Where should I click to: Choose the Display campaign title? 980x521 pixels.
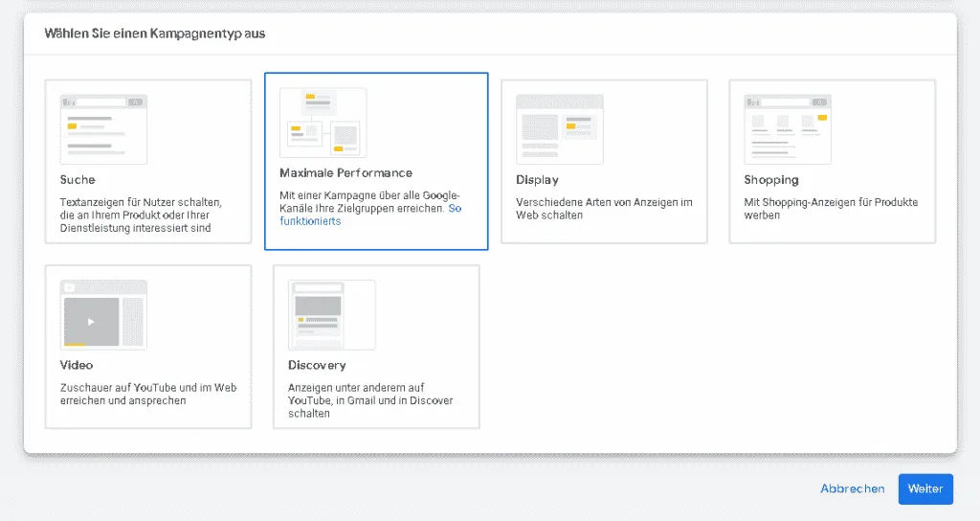[537, 180]
